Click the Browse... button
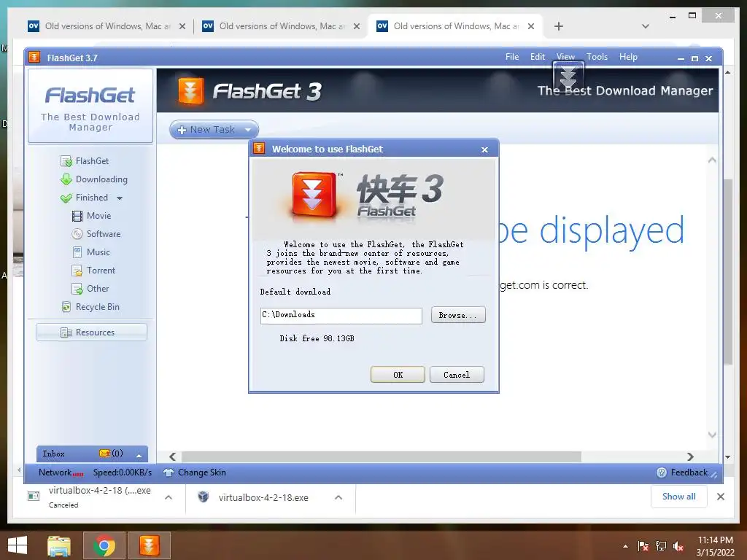The height and width of the screenshot is (560, 747). coord(458,315)
